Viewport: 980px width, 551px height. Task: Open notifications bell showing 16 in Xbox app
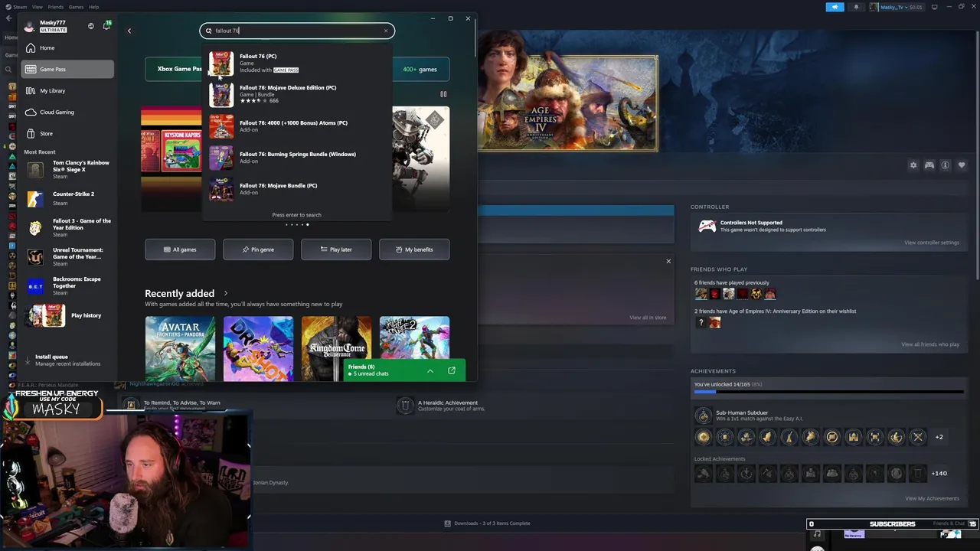106,26
